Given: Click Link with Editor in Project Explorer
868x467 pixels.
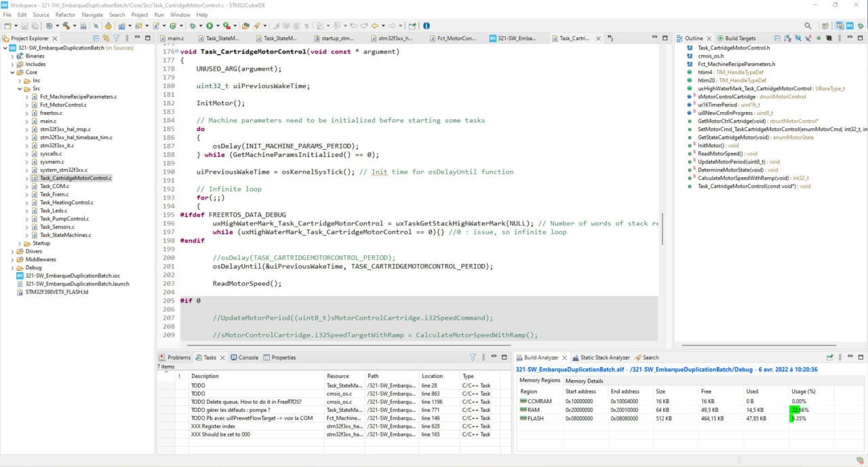Looking at the screenshot, I should (106, 38).
